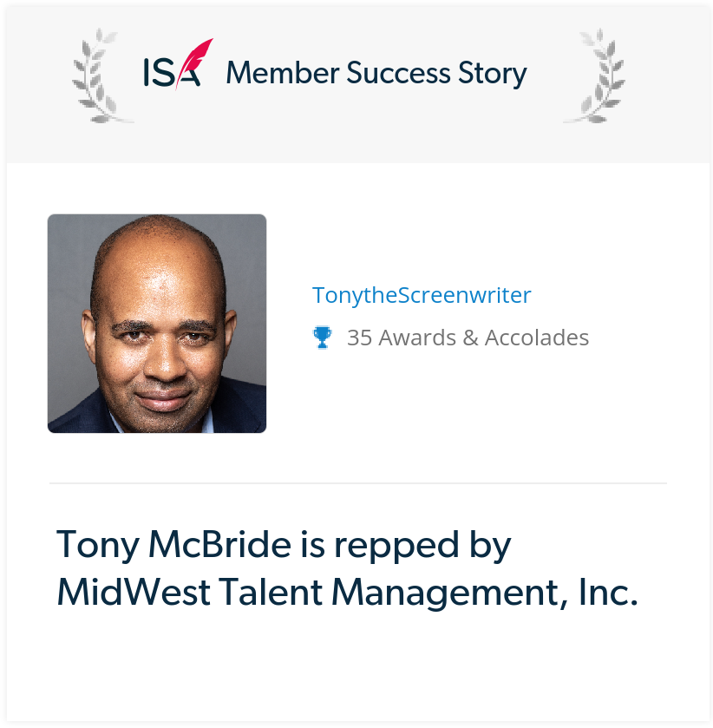Image resolution: width=713 pixels, height=728 pixels.
Task: Click the ISA logo in the header
Action: pos(179,65)
